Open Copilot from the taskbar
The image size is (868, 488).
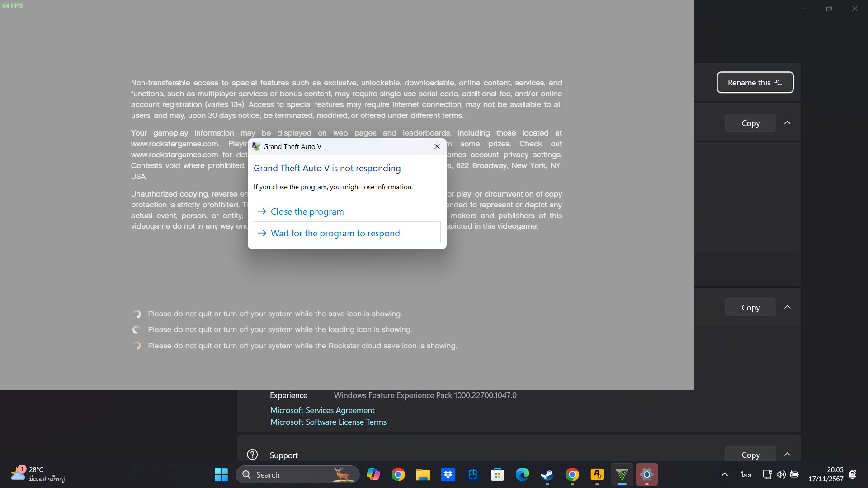click(x=373, y=474)
